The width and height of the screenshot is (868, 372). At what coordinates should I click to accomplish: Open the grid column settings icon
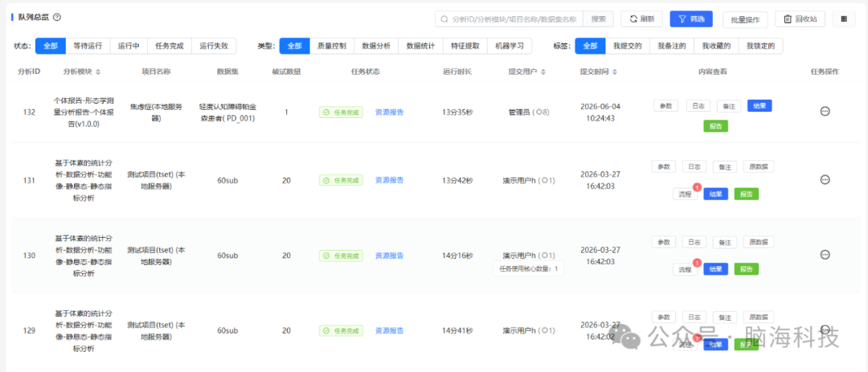tap(844, 18)
